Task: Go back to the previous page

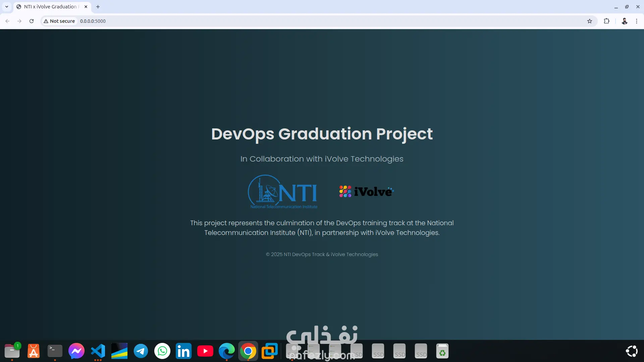Action: tap(7, 21)
